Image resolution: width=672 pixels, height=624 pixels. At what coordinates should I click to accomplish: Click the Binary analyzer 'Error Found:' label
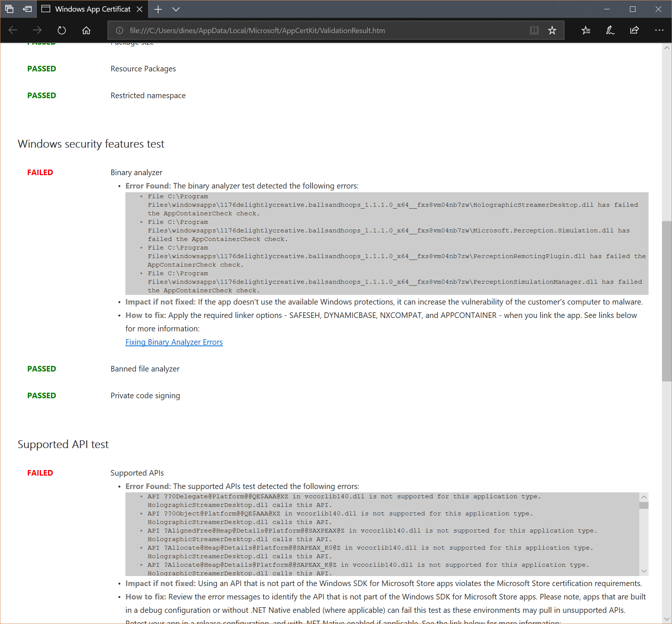(x=148, y=186)
